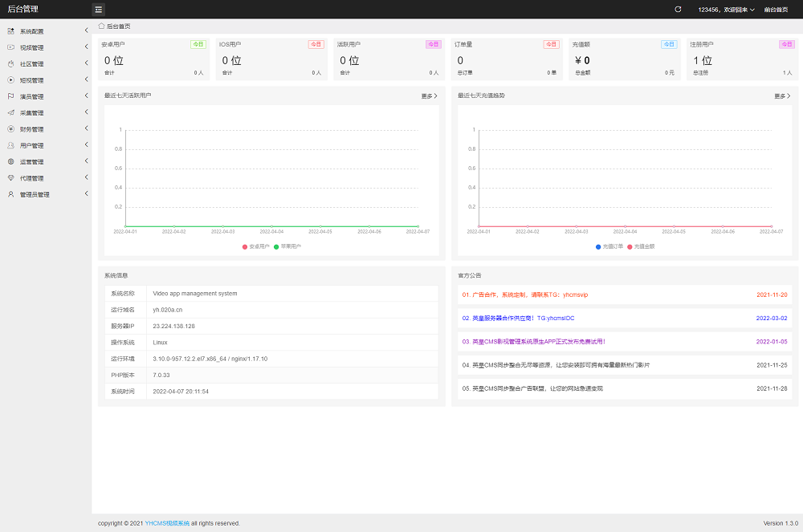
Task: Toggle the 充值订单 legend series in chart
Action: (608, 246)
